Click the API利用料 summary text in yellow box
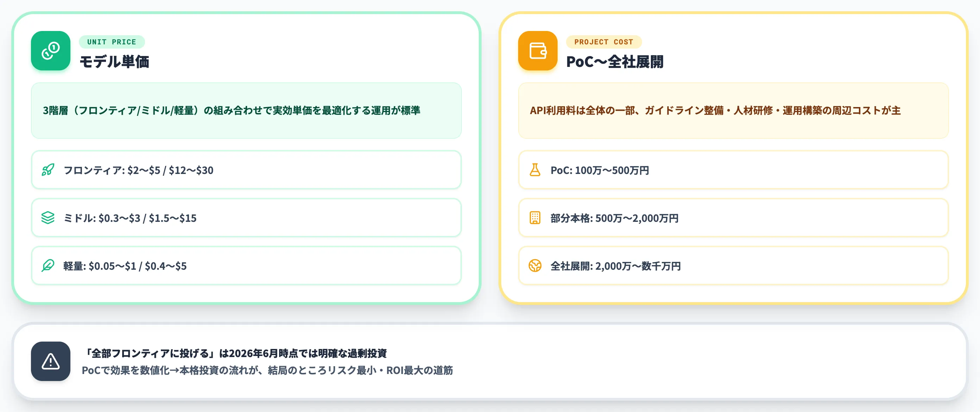Viewport: 980px width, 412px height. click(715, 110)
